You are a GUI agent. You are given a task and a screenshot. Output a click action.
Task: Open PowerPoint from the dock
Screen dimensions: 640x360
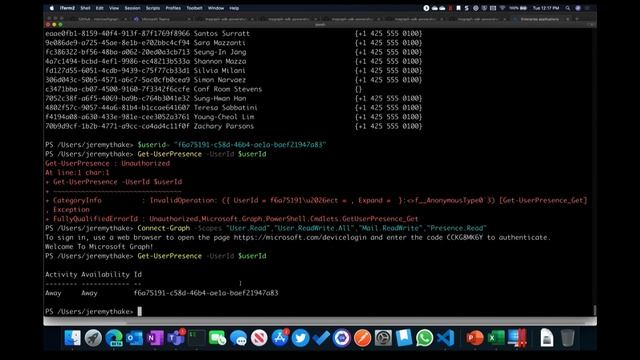tap(474, 338)
